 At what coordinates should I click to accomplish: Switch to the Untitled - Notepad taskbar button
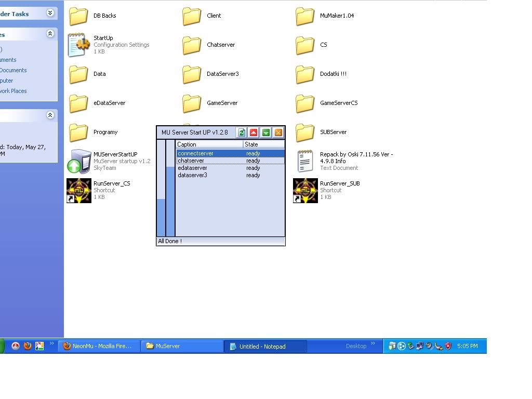pos(265,347)
